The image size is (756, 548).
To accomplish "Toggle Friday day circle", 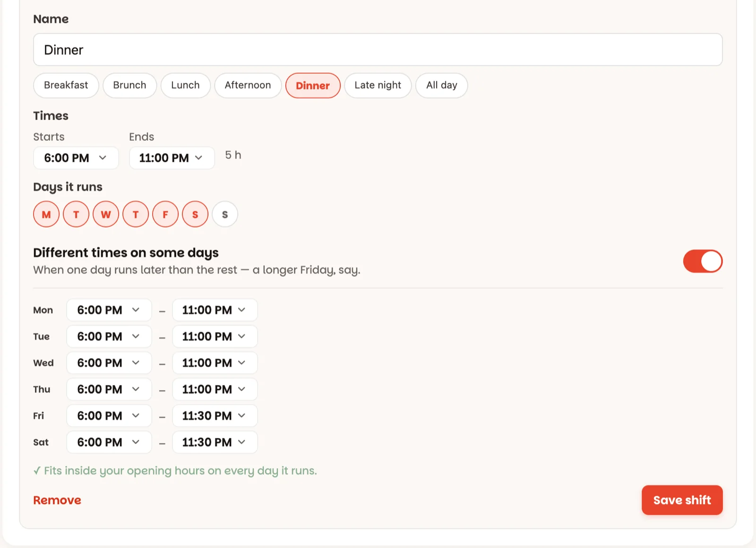I will (165, 214).
